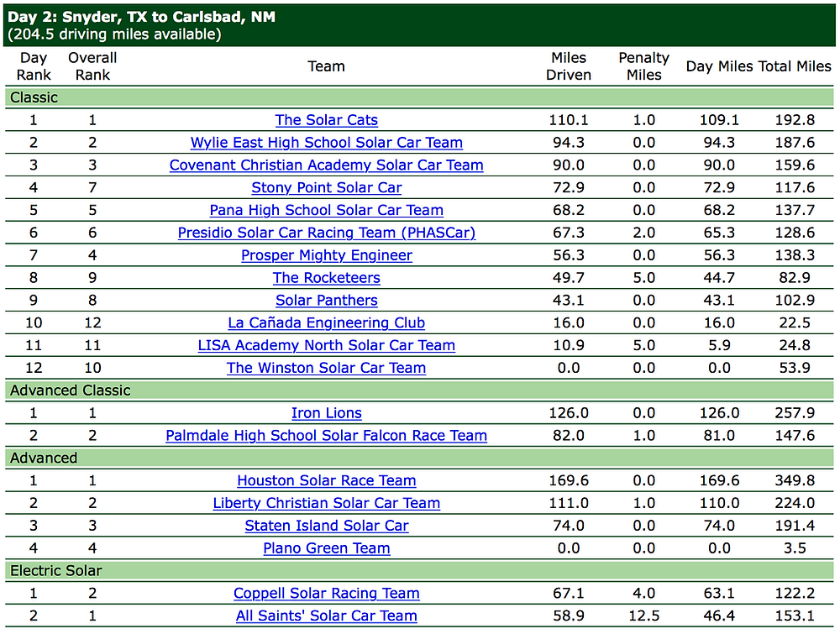Click Winston total miles 53.9

[795, 367]
